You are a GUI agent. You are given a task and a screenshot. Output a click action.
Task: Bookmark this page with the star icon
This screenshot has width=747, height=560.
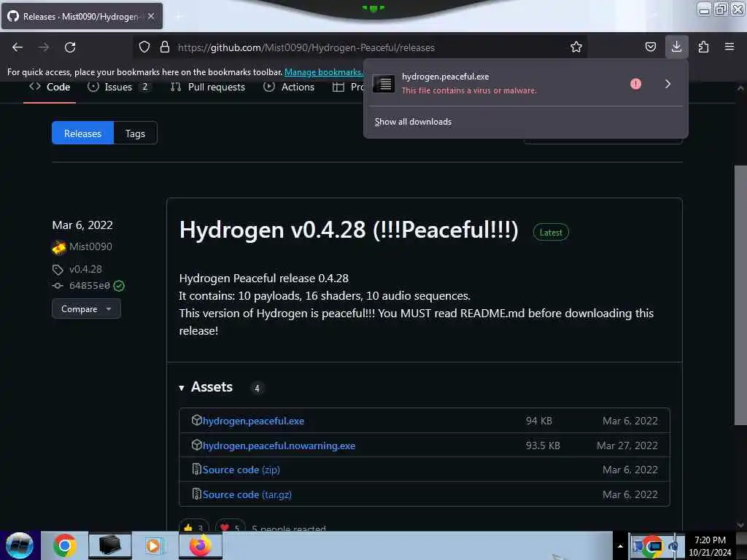pos(576,47)
